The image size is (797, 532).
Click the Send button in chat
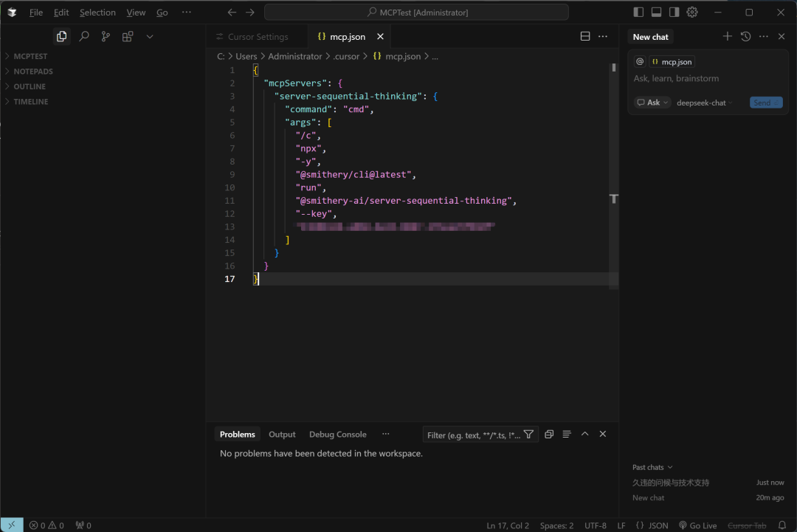tap(766, 103)
